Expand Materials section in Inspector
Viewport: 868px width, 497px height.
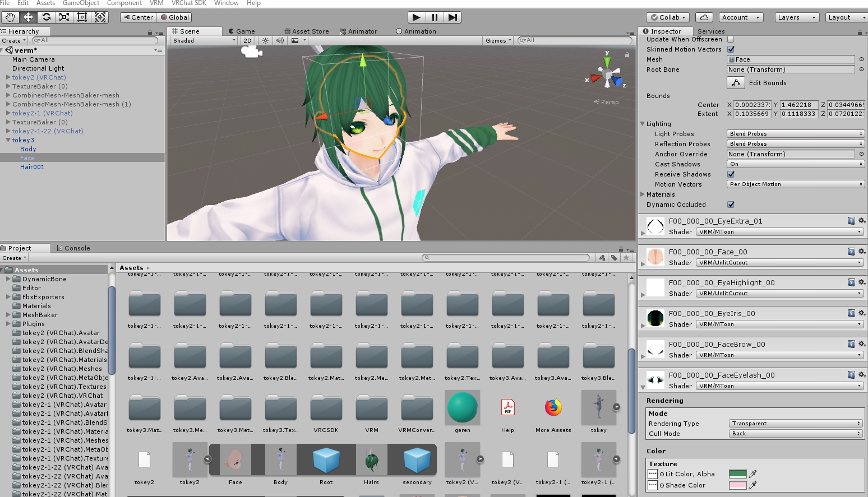[643, 194]
